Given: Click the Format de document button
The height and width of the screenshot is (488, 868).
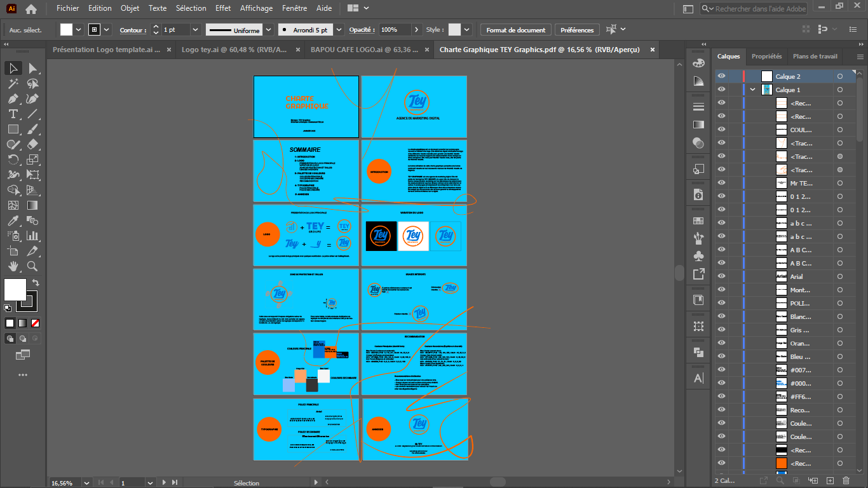Looking at the screenshot, I should click(x=515, y=30).
